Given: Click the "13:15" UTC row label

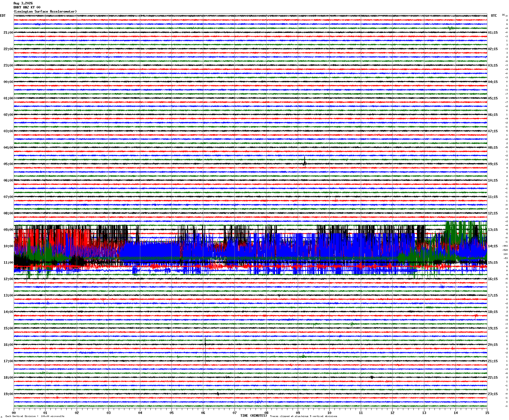Looking at the screenshot, I should (x=493, y=230).
